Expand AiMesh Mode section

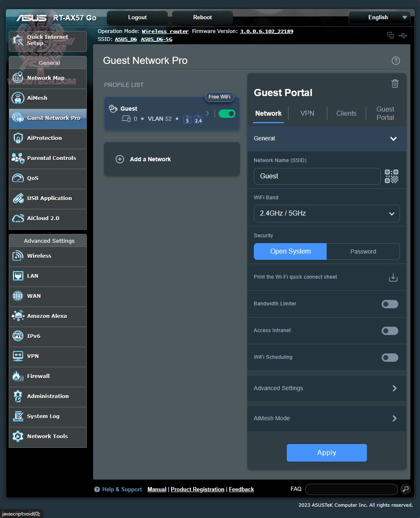(326, 419)
